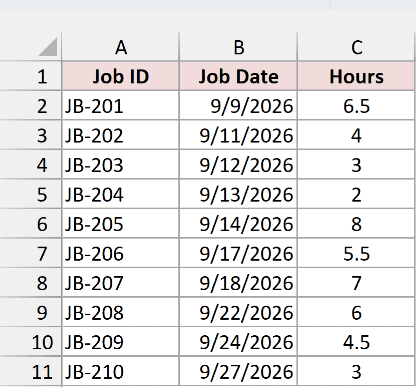Viewport: 416px width, 387px height.
Task: Select the 5.5 hours cell
Action: tap(356, 253)
